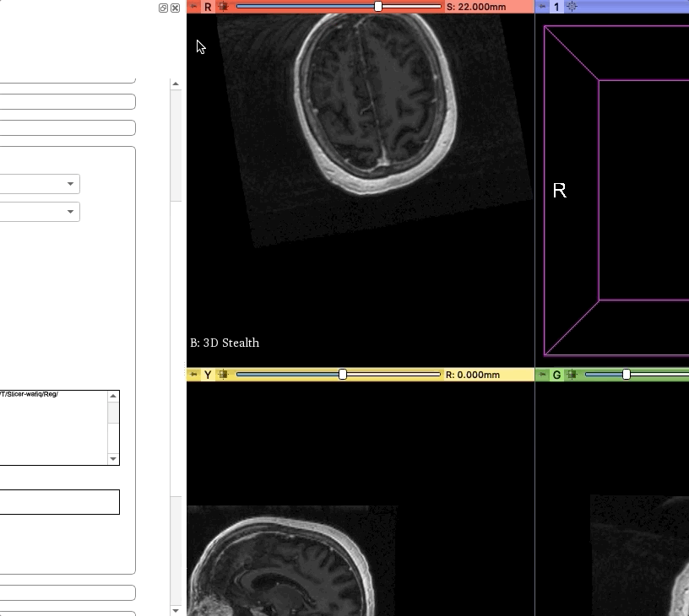Open the second combo box dropdown arrow

[70, 212]
